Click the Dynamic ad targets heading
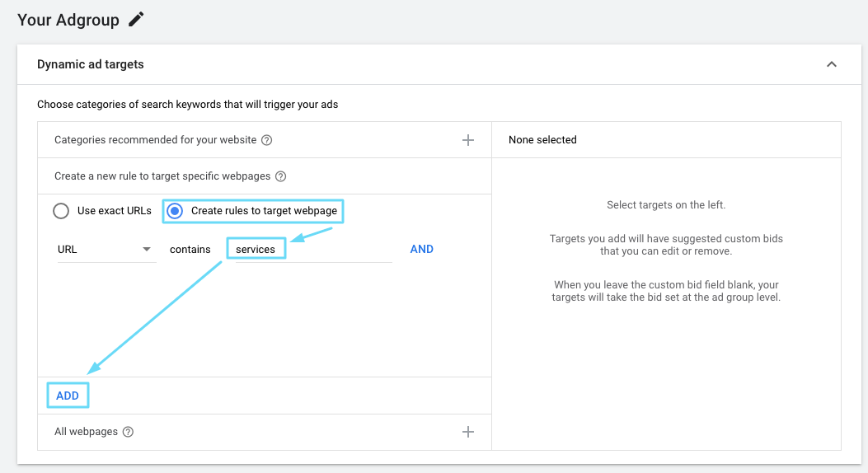 tap(90, 64)
